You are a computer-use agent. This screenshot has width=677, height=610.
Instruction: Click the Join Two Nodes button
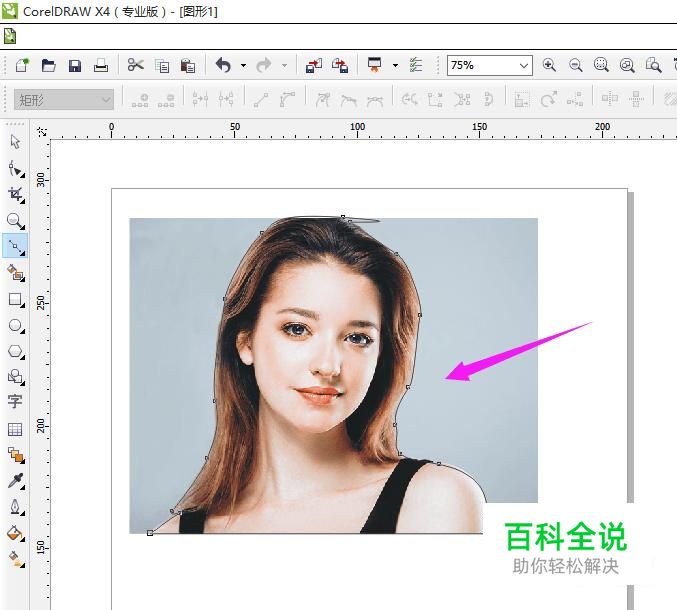[x=200, y=99]
